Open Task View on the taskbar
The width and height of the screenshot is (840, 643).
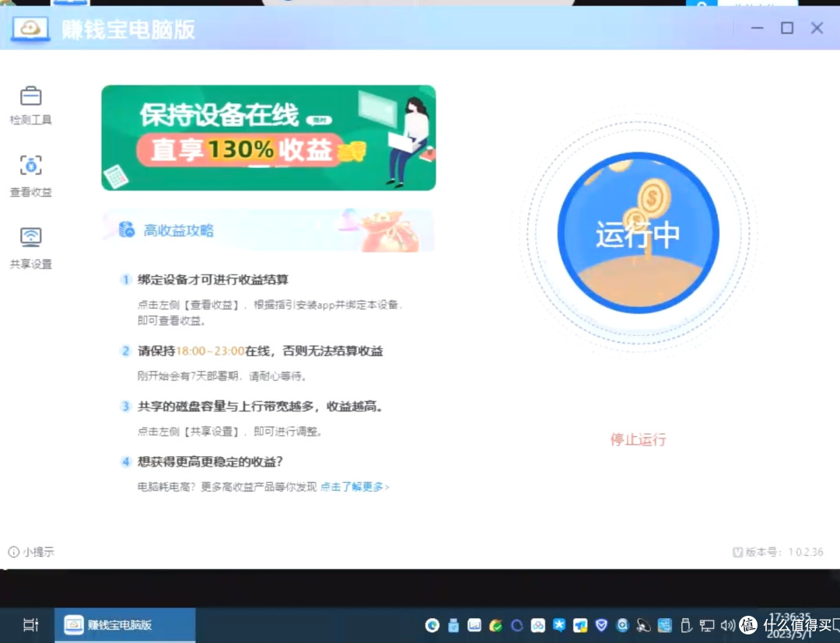[30, 625]
